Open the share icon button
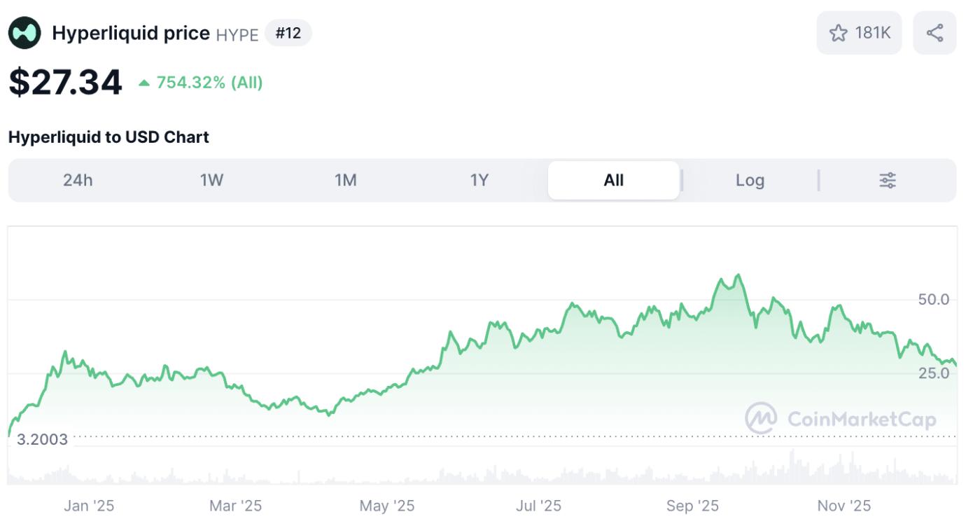 click(x=934, y=33)
